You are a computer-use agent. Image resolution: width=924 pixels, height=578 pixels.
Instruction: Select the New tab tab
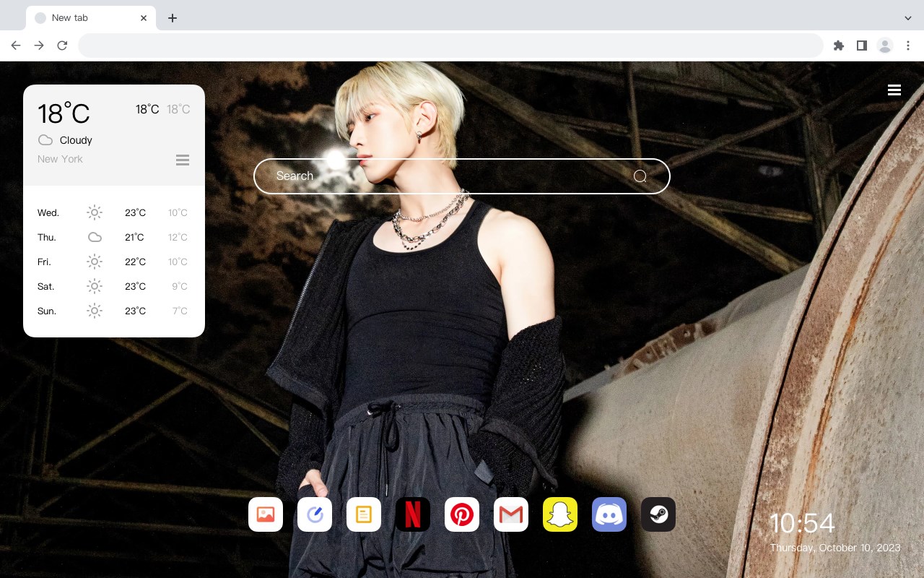91,18
